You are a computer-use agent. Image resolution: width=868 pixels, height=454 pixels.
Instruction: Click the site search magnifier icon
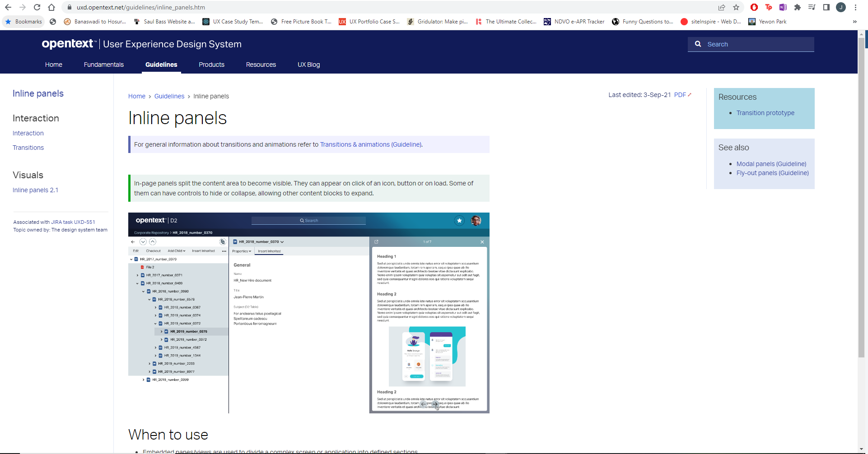click(698, 44)
